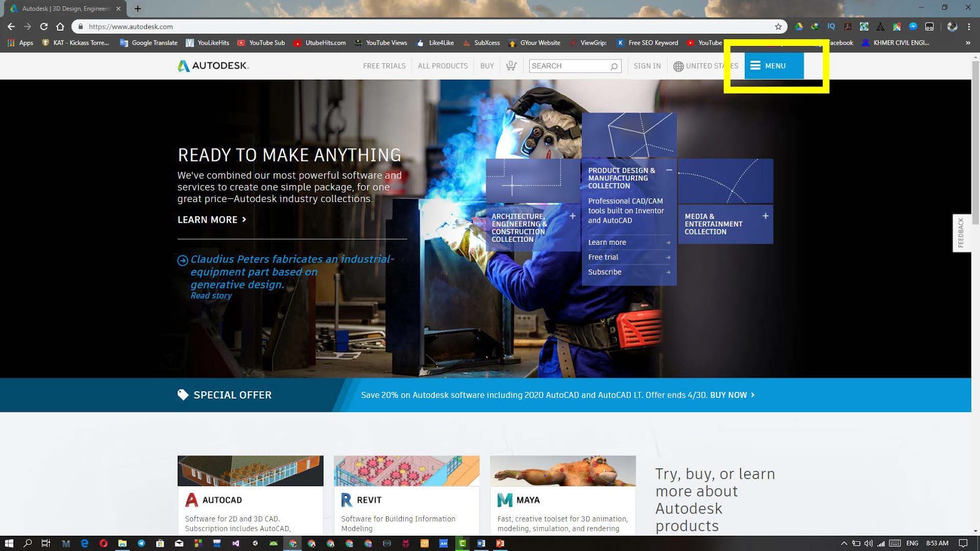
Task: Click the globe region icon
Action: [678, 66]
